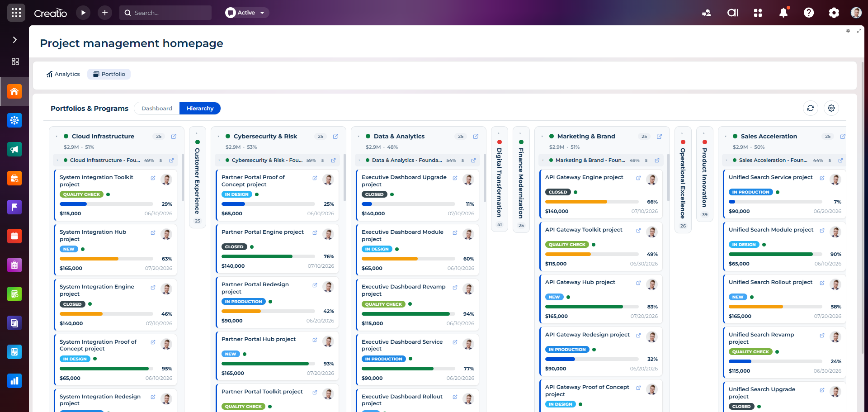Click API Gateway Redesign 32% progress bar
The image size is (868, 412).
pyautogui.click(x=592, y=359)
